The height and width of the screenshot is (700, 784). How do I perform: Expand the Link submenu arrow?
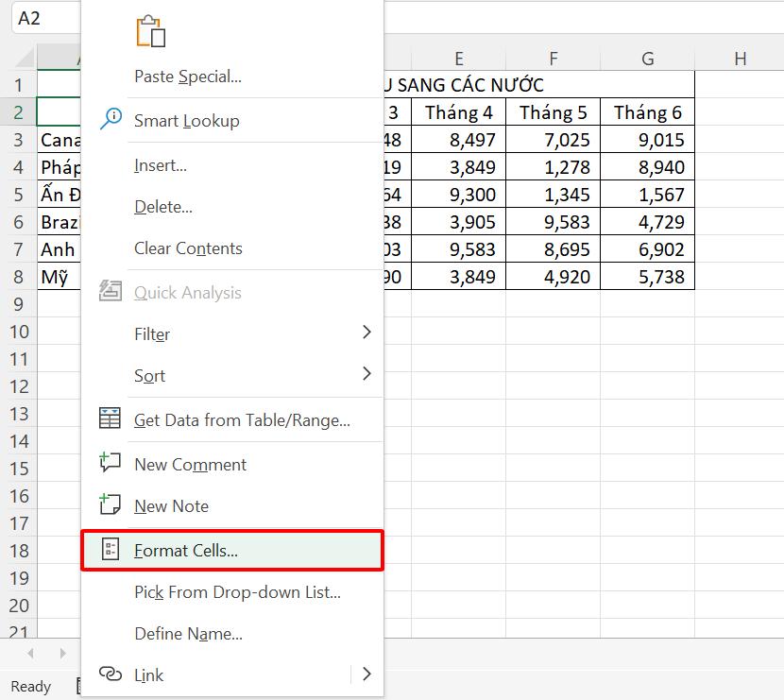pyautogui.click(x=367, y=674)
